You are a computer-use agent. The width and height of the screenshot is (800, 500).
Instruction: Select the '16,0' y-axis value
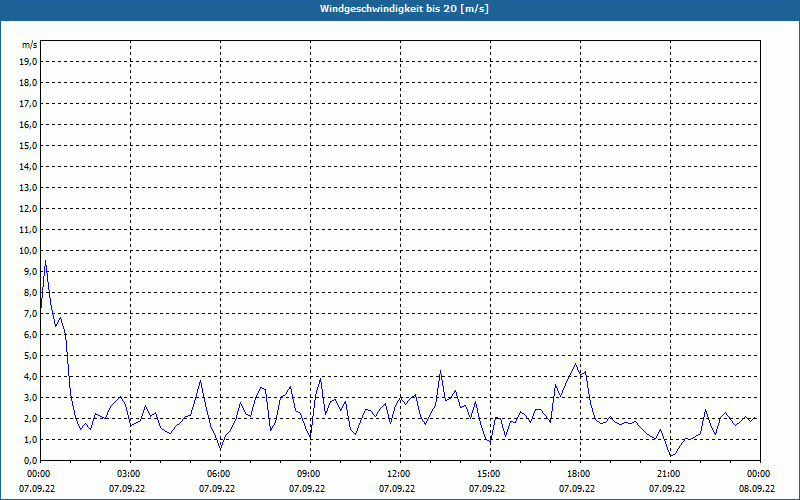(28, 124)
